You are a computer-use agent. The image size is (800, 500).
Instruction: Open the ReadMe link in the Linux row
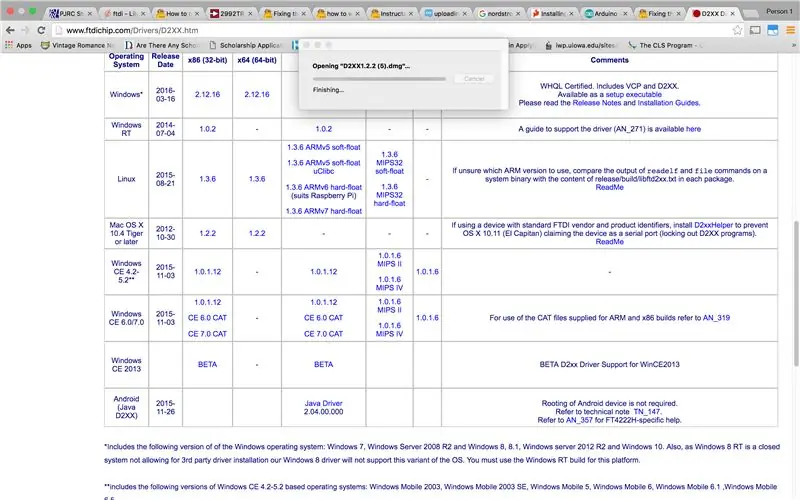tap(609, 187)
